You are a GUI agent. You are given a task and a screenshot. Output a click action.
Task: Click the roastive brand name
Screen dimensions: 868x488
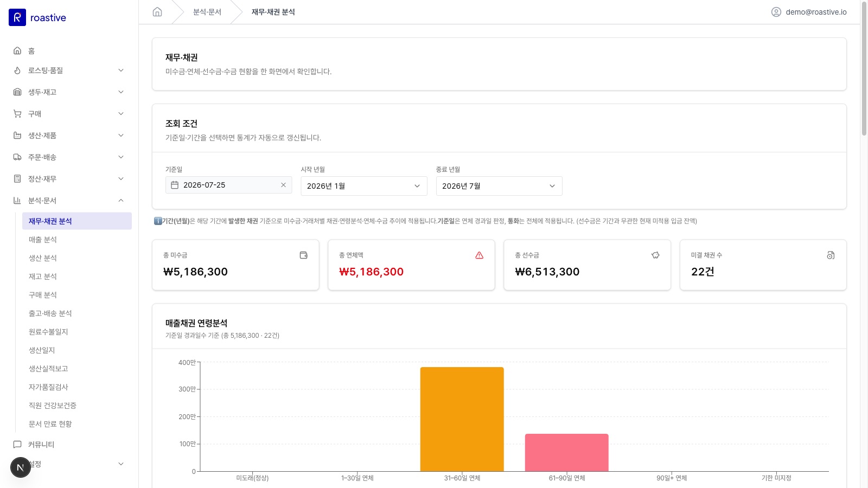(x=48, y=17)
